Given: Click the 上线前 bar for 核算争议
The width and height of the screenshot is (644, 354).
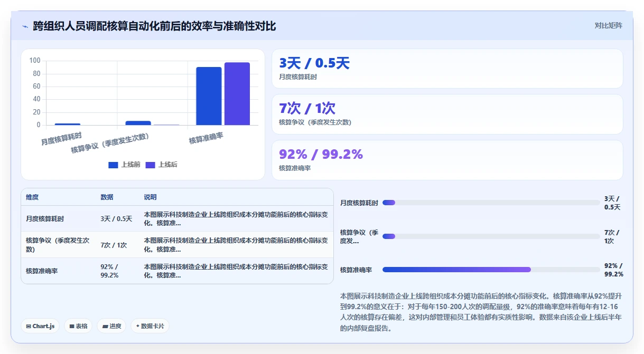Looking at the screenshot, I should click(x=138, y=123).
